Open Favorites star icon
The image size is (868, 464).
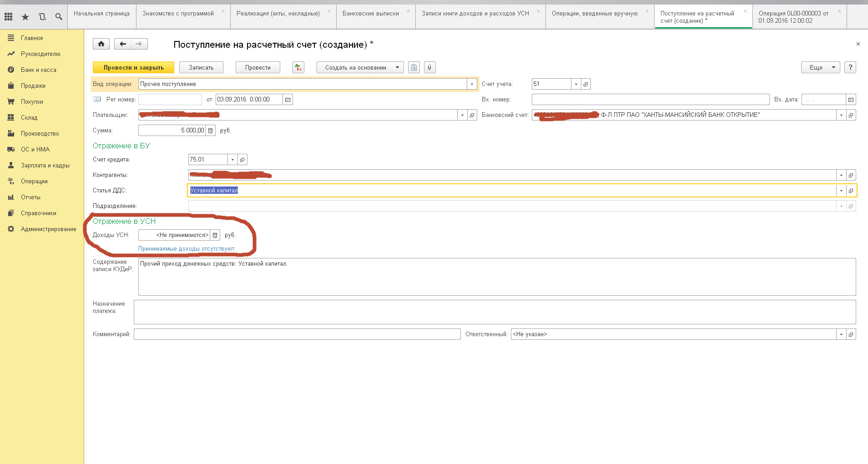point(25,17)
